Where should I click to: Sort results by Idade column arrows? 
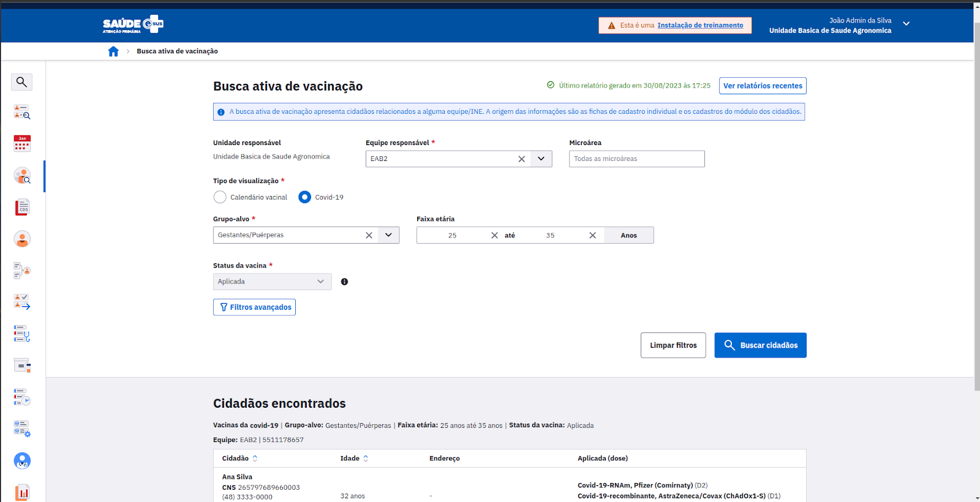click(x=366, y=459)
